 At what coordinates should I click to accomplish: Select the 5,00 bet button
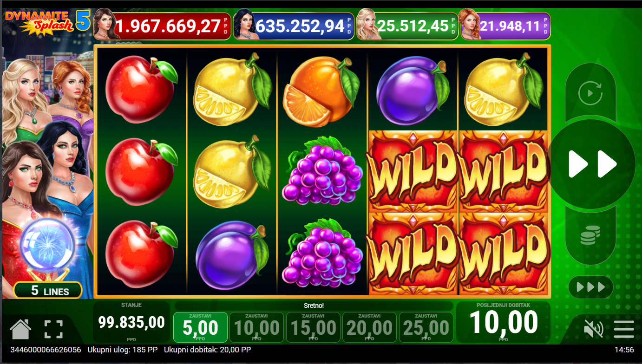[200, 327]
